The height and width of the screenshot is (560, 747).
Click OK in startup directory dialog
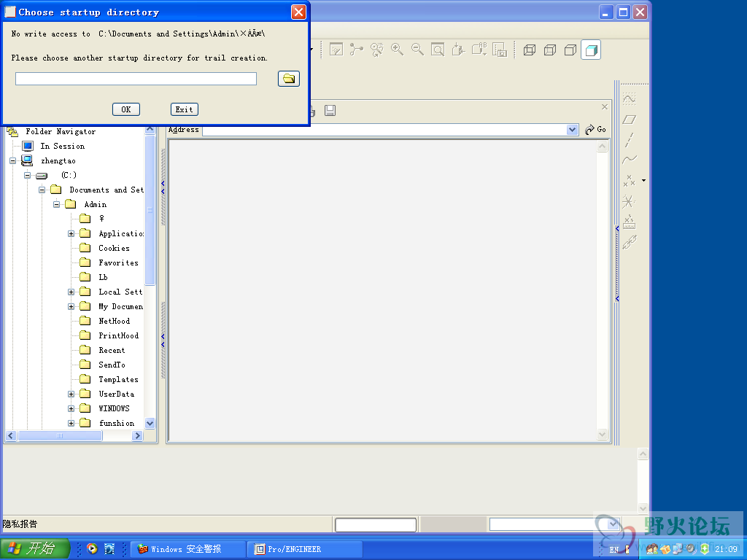pyautogui.click(x=125, y=109)
